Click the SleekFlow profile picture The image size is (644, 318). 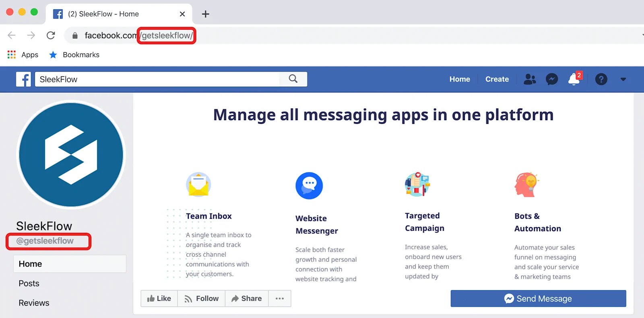(x=71, y=155)
